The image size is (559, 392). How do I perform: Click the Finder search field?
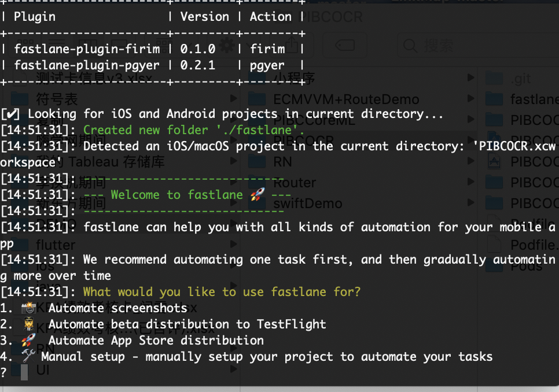(440, 46)
